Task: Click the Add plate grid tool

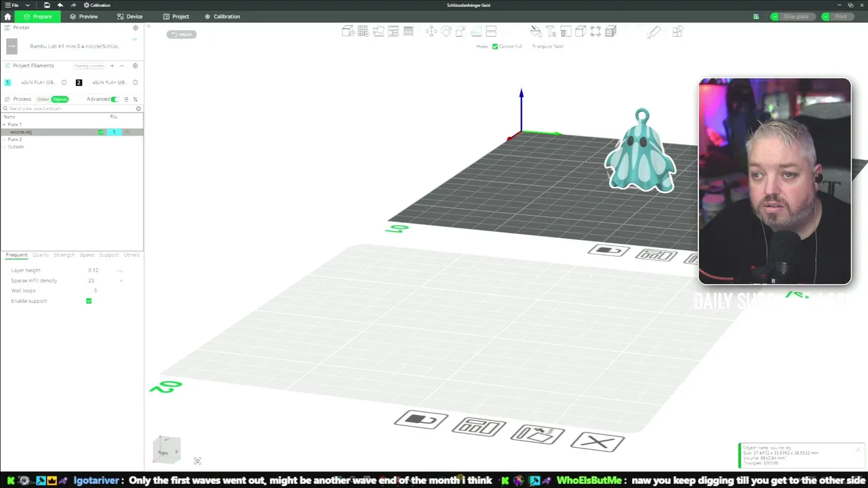Action: coord(363,31)
